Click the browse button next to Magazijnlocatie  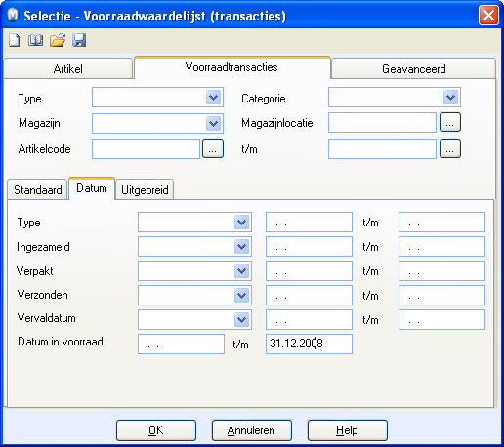(x=450, y=122)
